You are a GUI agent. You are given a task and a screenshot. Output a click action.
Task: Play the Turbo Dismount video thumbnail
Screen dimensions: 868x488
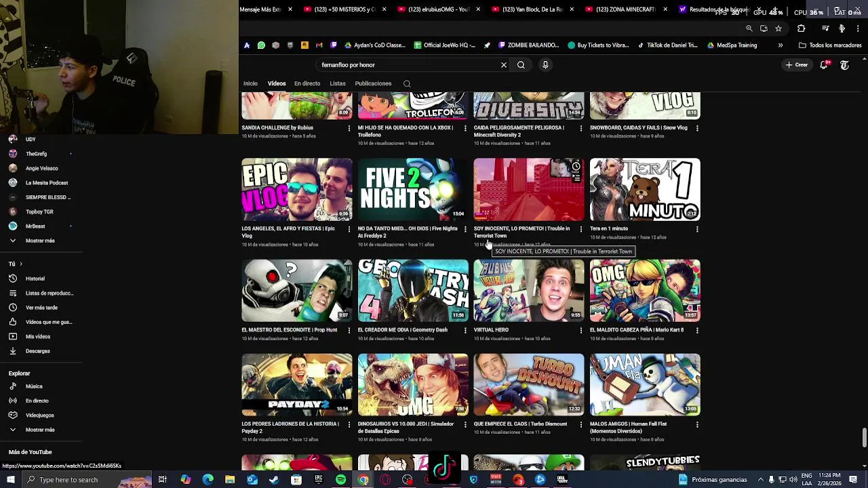point(529,384)
